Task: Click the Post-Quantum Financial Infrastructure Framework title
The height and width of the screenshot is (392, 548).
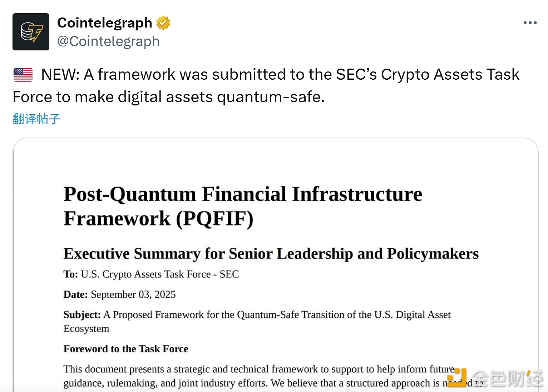Action: click(x=242, y=206)
